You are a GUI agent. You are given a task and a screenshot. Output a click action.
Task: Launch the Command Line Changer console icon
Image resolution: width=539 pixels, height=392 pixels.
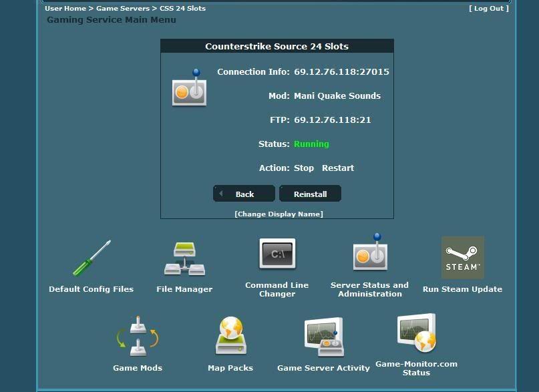click(x=277, y=254)
